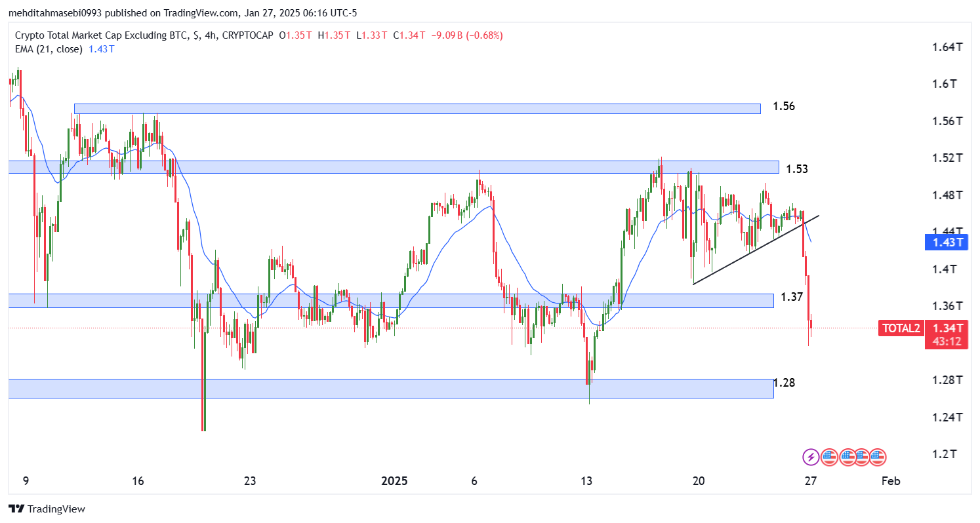Click 1.56T on the price axis

[947, 121]
